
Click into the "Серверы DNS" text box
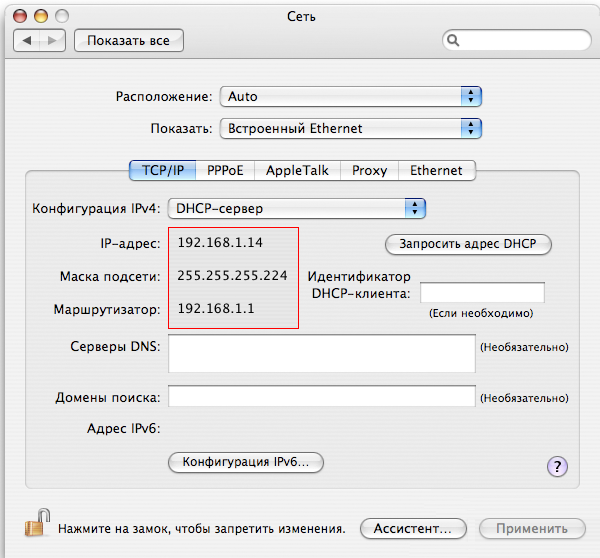(321, 353)
